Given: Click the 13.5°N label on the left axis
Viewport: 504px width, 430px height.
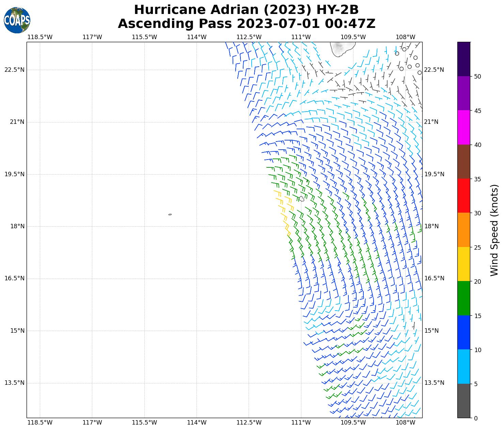Looking at the screenshot, I should pyautogui.click(x=14, y=383).
